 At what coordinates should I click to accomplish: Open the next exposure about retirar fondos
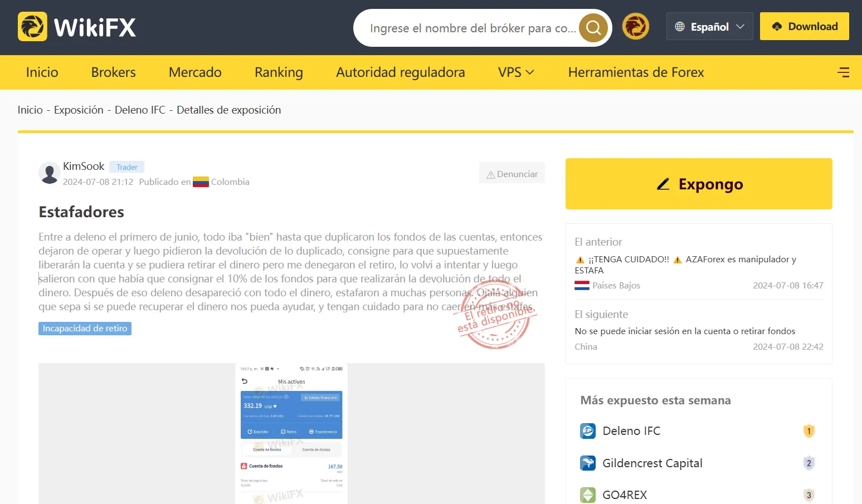pyautogui.click(x=685, y=331)
